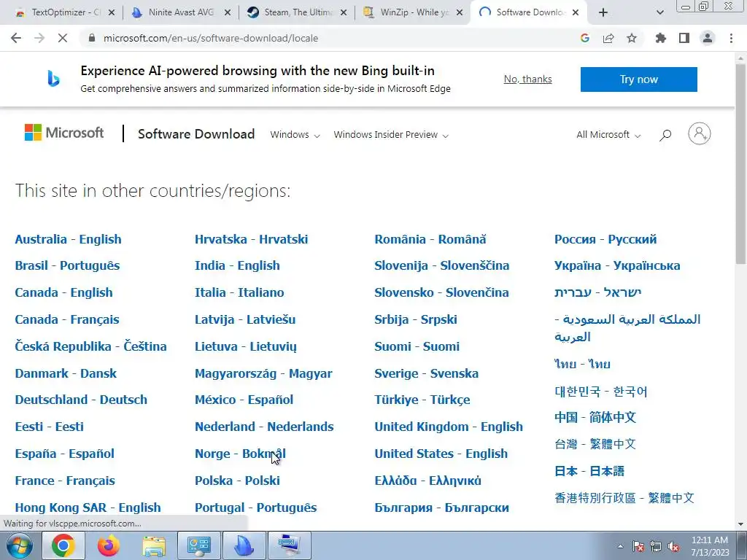Close the TextOptimizer tab
Viewport: 747px width, 560px height.
tap(112, 12)
